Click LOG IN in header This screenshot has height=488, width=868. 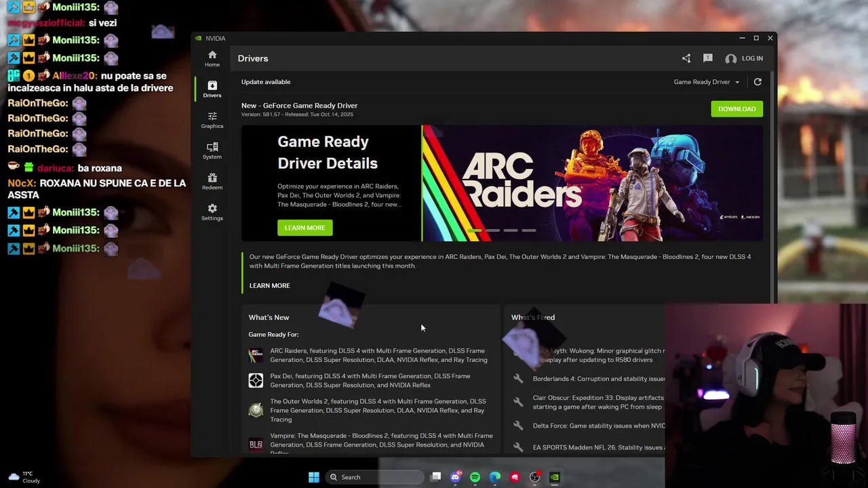[x=752, y=58]
